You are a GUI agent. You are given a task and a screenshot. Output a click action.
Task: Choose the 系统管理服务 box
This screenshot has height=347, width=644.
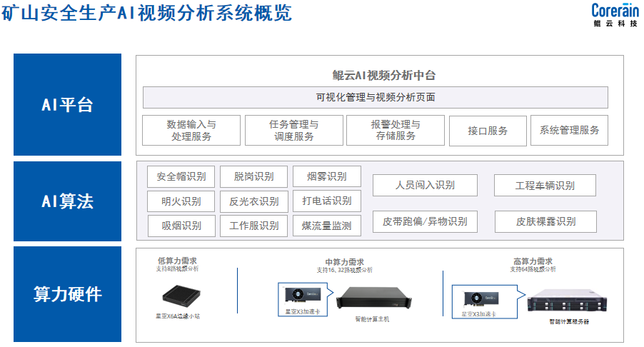click(569, 130)
